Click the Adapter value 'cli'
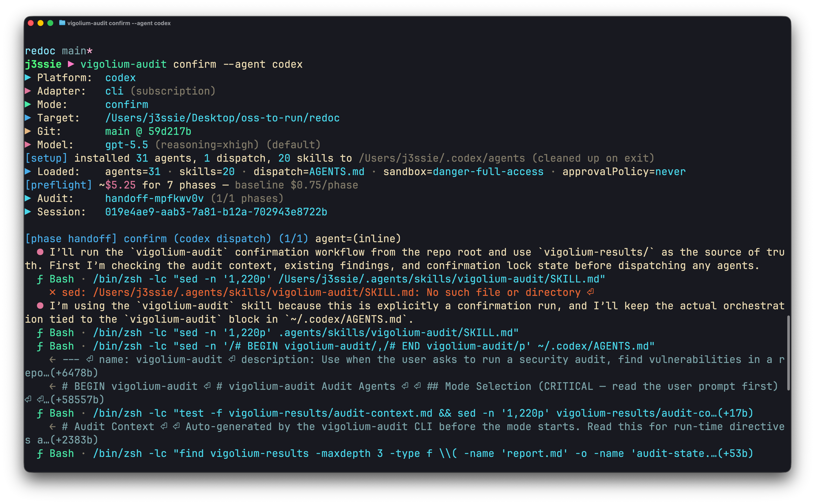 pos(114,91)
